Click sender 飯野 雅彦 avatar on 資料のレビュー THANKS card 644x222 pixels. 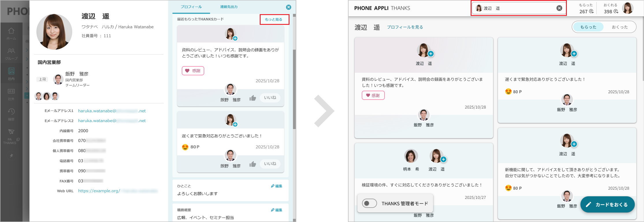point(424,115)
